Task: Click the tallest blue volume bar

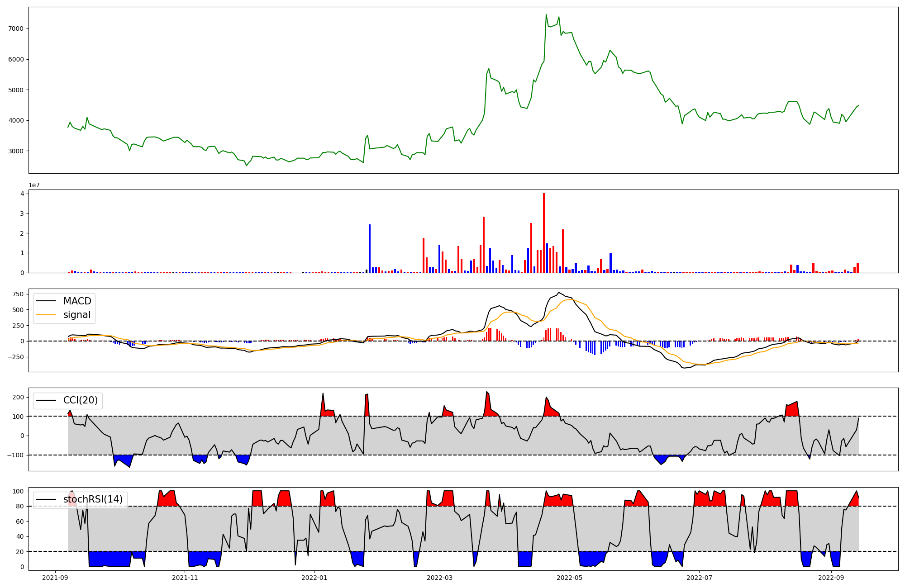Action: [370, 249]
